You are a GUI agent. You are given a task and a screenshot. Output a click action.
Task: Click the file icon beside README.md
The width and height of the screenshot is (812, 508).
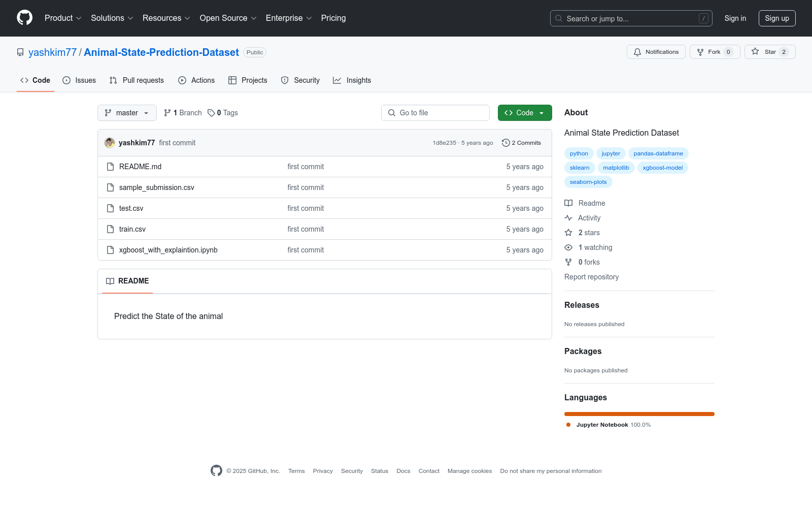110,167
